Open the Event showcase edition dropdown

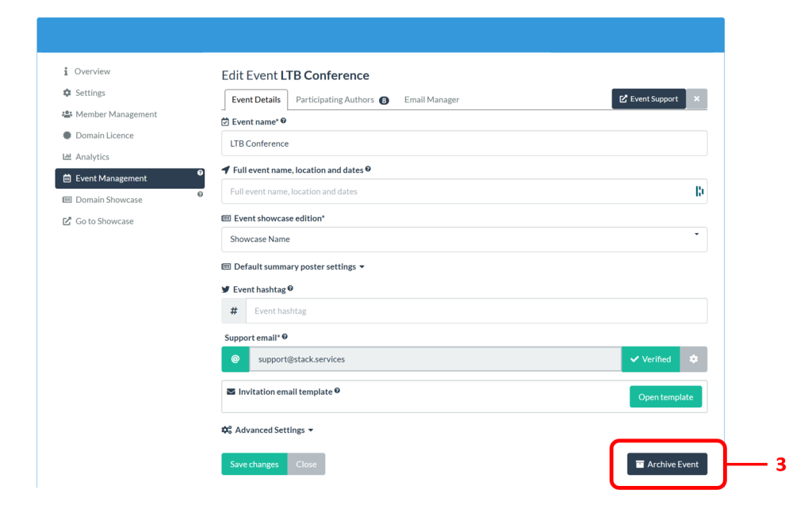click(x=464, y=239)
